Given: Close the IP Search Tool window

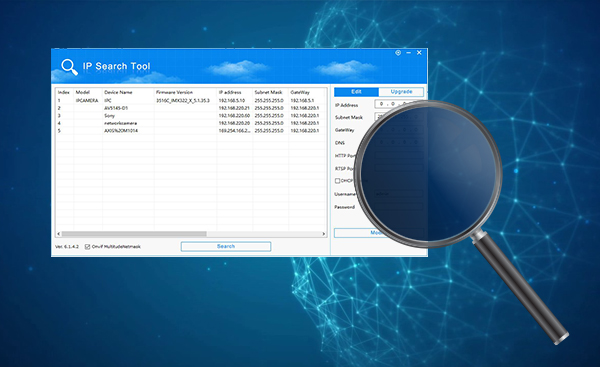Looking at the screenshot, I should pyautogui.click(x=419, y=53).
